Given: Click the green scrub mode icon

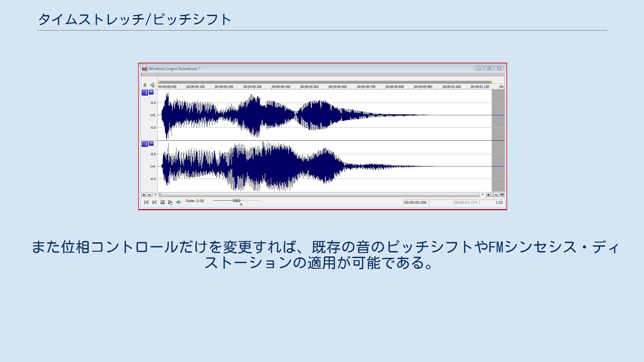Looking at the screenshot, I should 178,202.
